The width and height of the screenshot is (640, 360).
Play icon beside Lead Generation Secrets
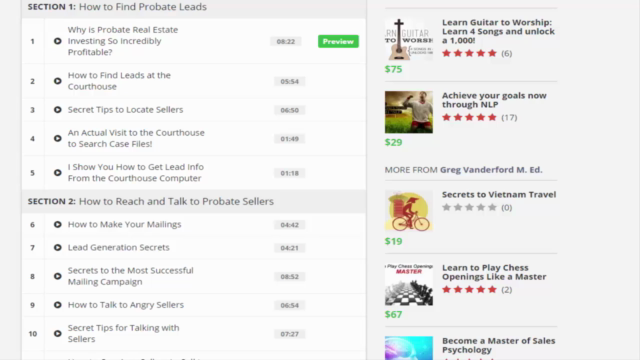pyautogui.click(x=58, y=247)
